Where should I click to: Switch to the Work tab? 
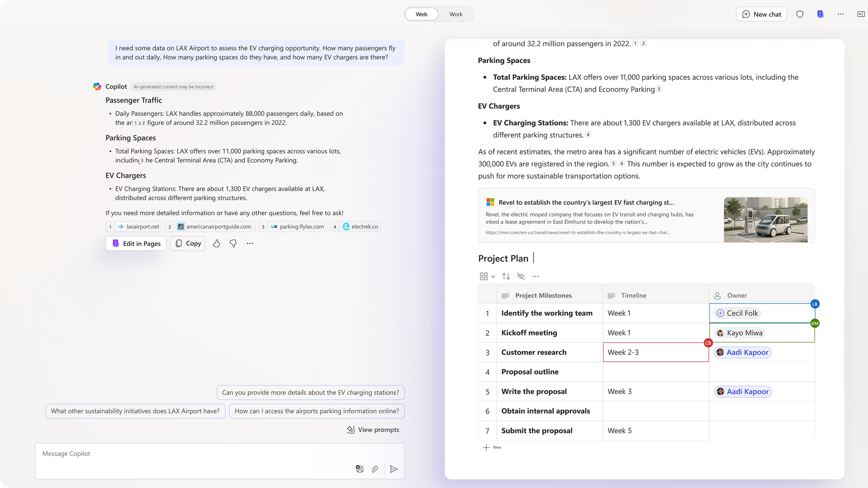click(455, 14)
